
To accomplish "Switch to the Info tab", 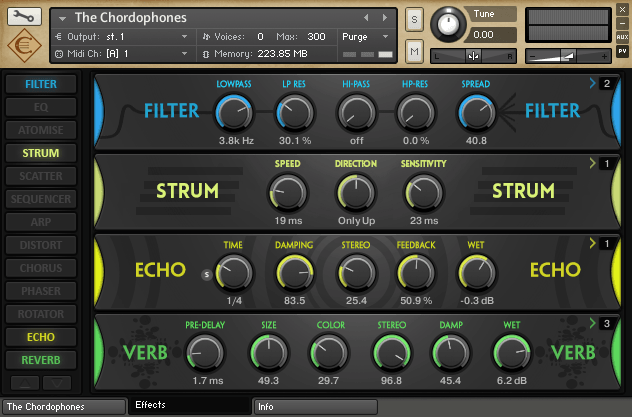I will (316, 407).
